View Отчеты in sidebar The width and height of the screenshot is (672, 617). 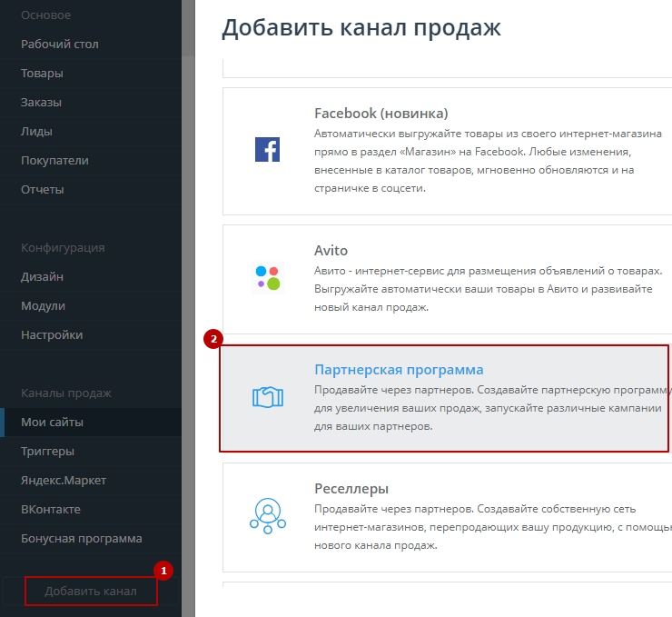(x=43, y=189)
